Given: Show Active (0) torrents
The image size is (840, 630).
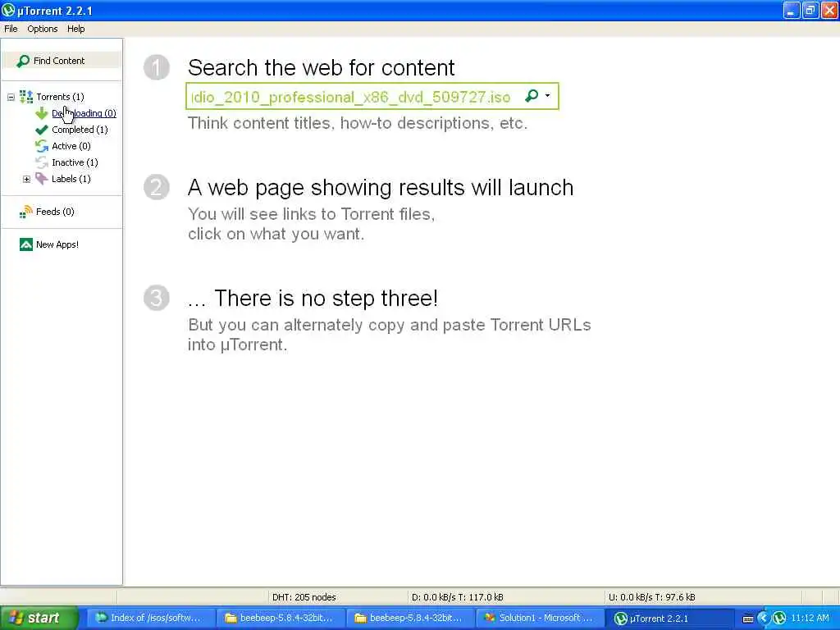Looking at the screenshot, I should (x=71, y=146).
